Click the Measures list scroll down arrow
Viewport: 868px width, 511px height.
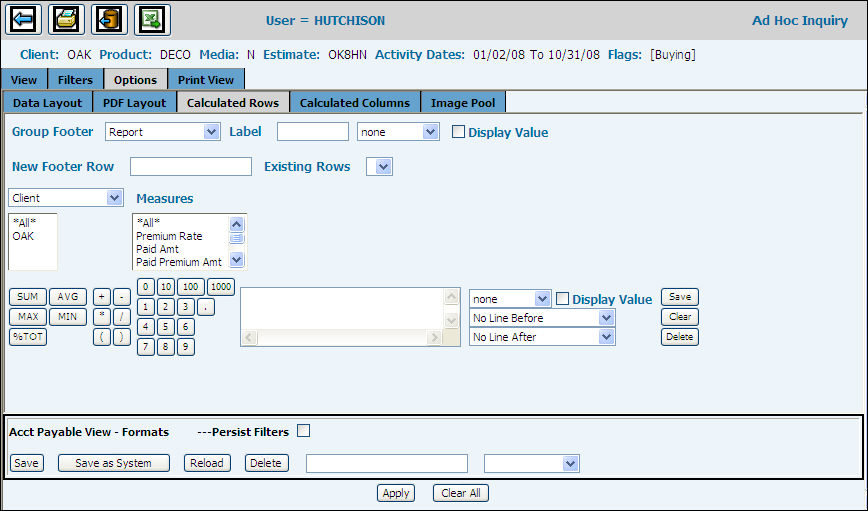236,259
